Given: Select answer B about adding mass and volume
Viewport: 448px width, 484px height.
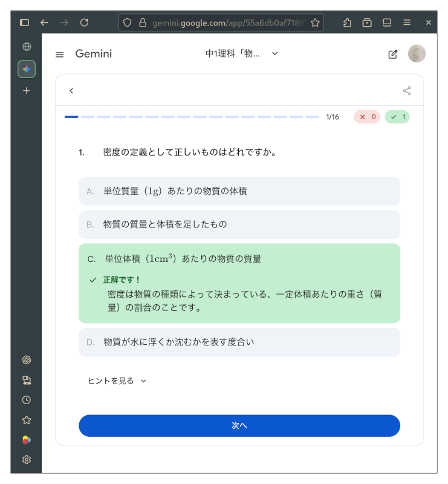Looking at the screenshot, I should (239, 224).
